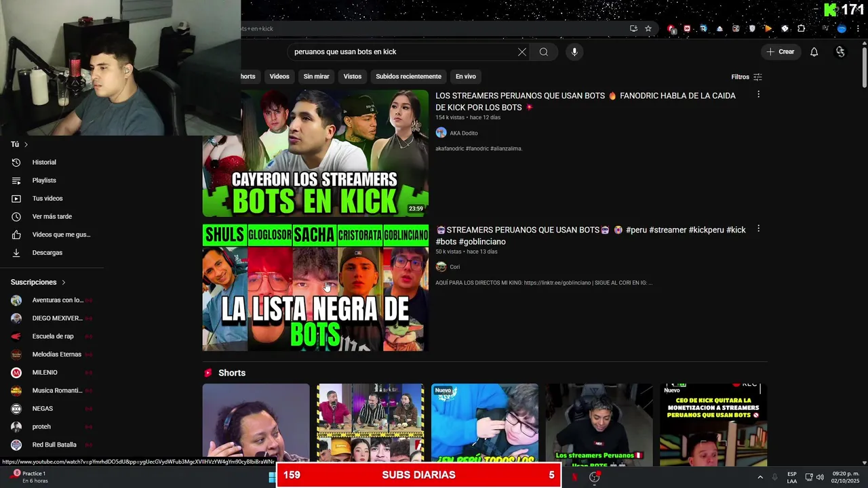Image resolution: width=868 pixels, height=488 pixels.
Task: Open the browser media controls icon
Action: 825,28
